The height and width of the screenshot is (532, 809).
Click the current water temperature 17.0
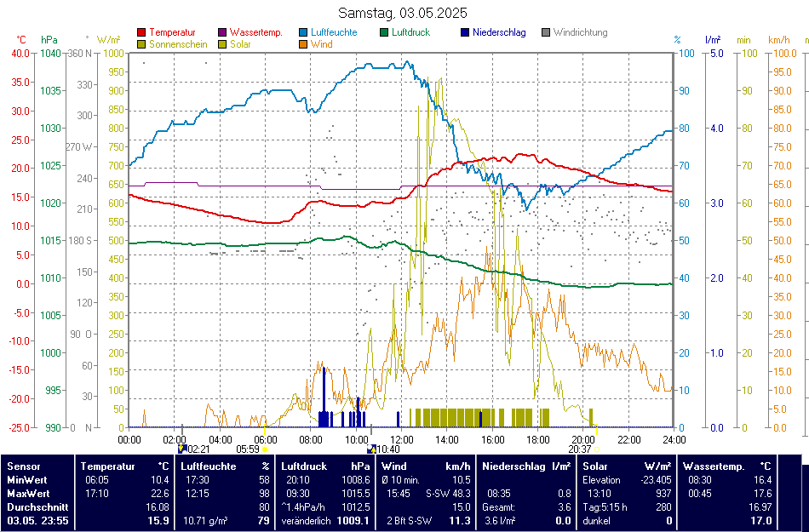click(761, 521)
